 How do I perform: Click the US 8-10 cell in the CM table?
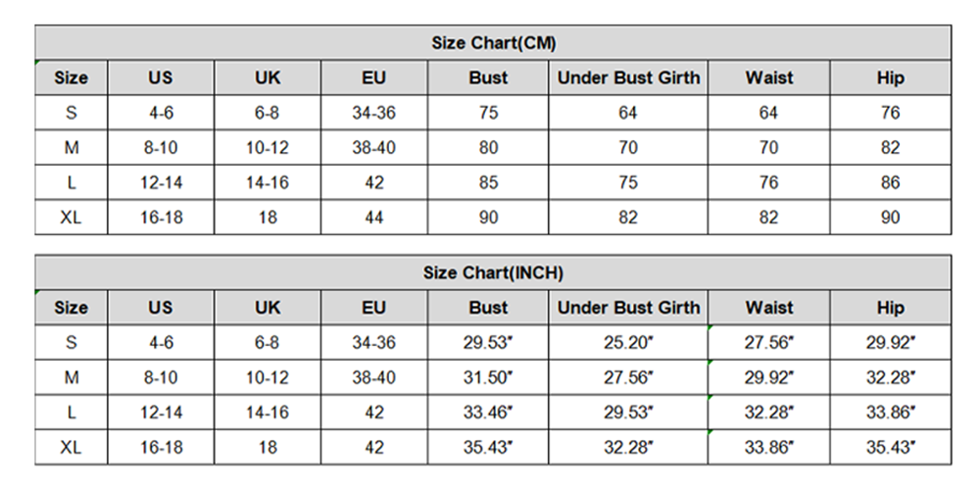[x=161, y=148]
